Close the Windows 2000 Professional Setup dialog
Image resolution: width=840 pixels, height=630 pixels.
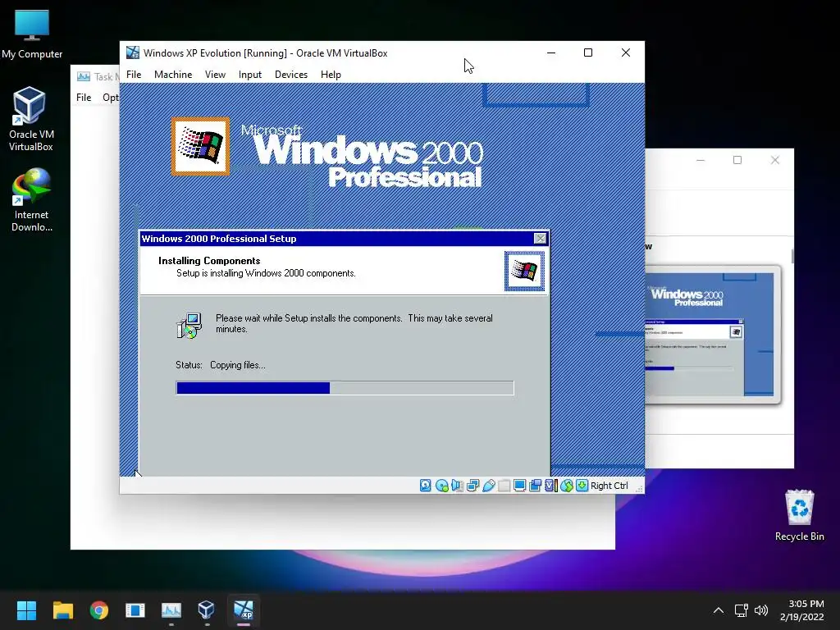[540, 239]
